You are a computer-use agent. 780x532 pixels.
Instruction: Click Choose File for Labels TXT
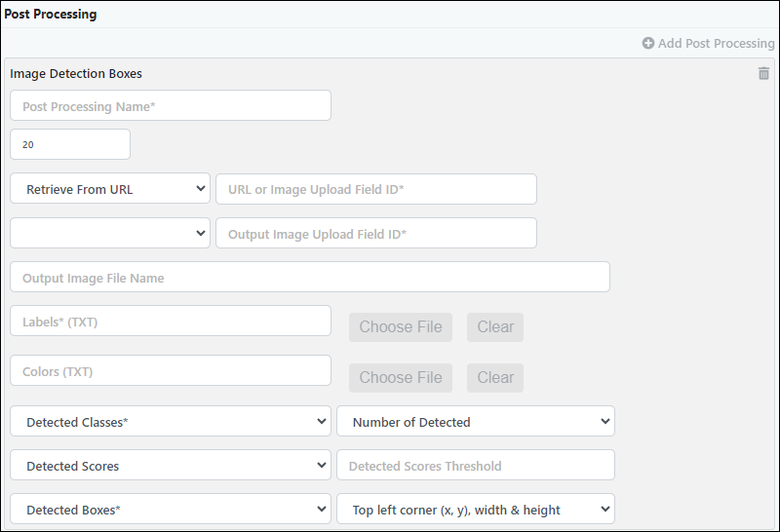tap(401, 327)
